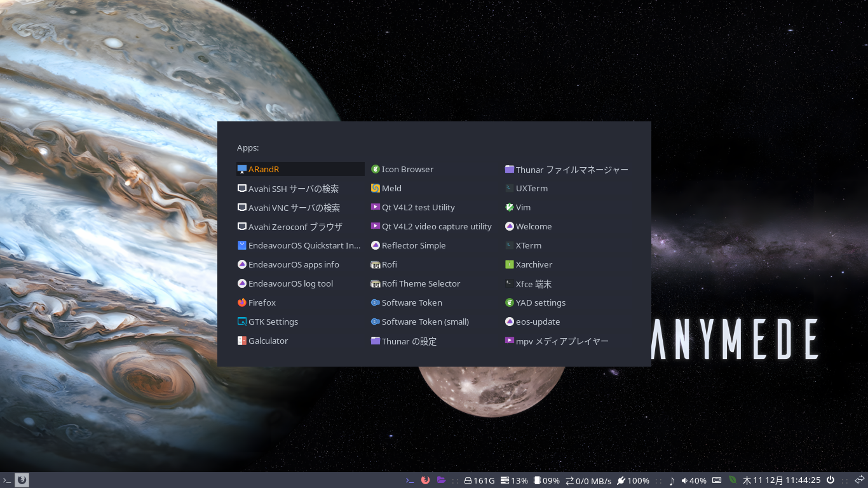Click the Rofi launcher entry icon

click(x=376, y=264)
